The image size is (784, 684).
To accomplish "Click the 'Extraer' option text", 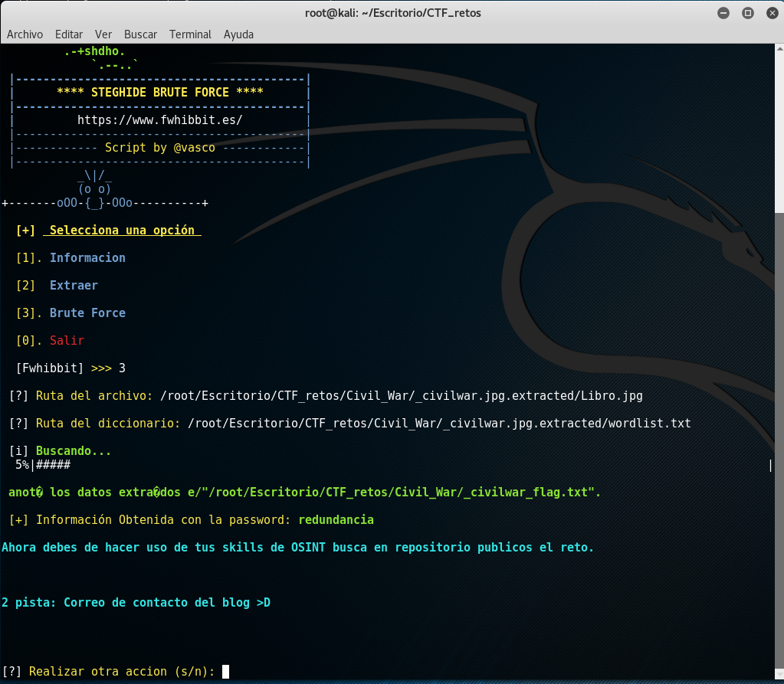I will click(74, 286).
